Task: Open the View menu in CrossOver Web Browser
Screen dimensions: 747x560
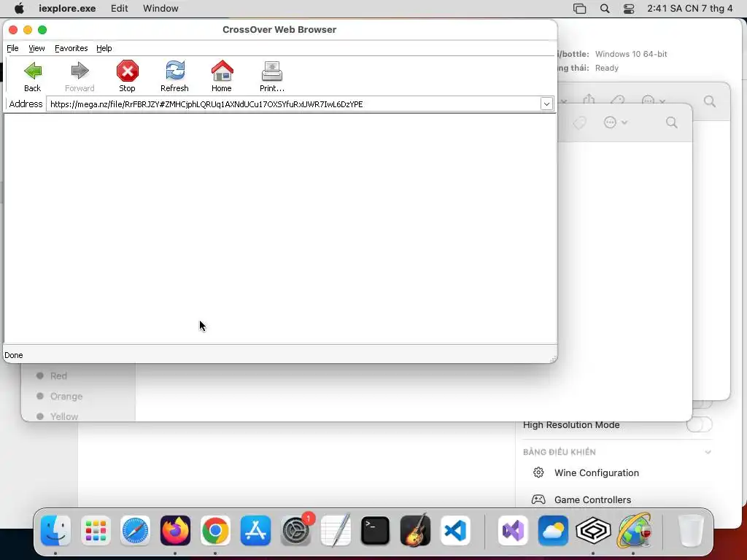Action: coord(36,48)
